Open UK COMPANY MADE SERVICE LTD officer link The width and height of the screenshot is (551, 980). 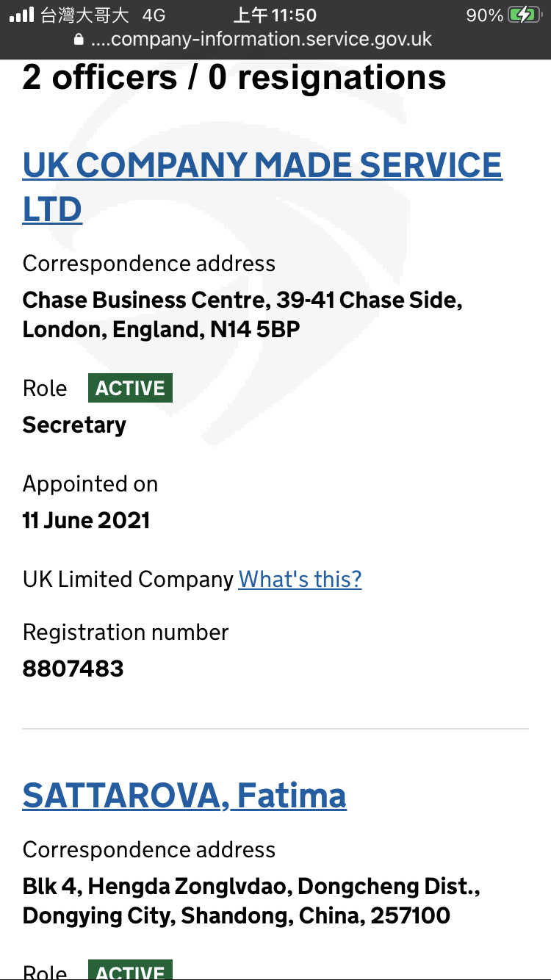(262, 166)
